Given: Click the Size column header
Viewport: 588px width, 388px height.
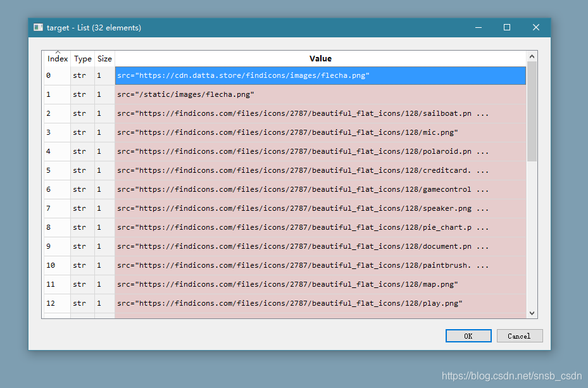Looking at the screenshot, I should click(104, 58).
